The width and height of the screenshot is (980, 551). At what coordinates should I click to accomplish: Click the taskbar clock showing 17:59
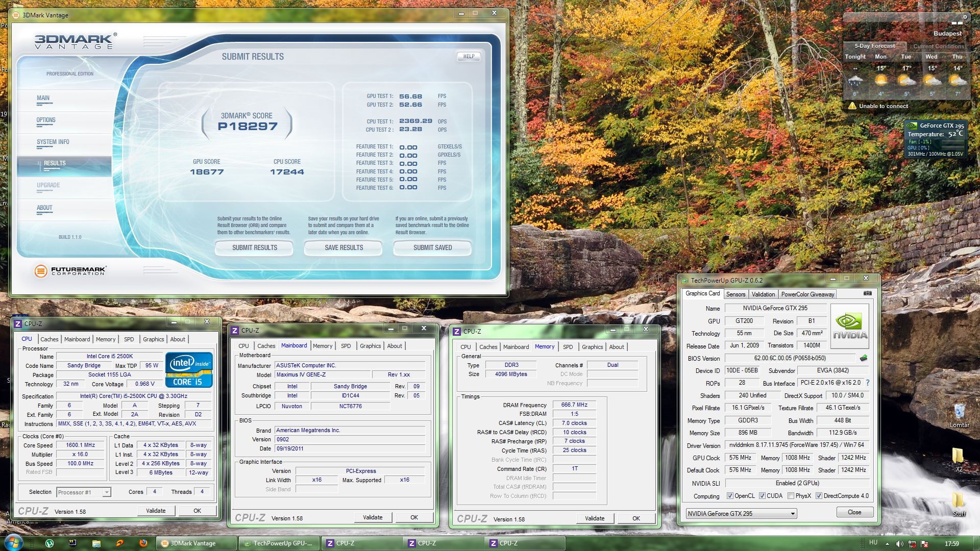pos(951,544)
